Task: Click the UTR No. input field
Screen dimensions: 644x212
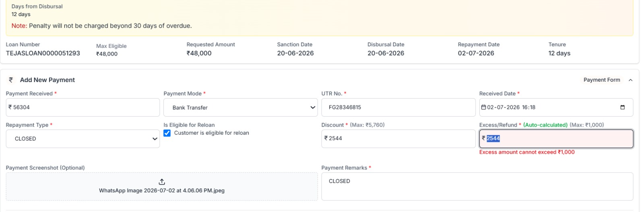Action: click(398, 107)
